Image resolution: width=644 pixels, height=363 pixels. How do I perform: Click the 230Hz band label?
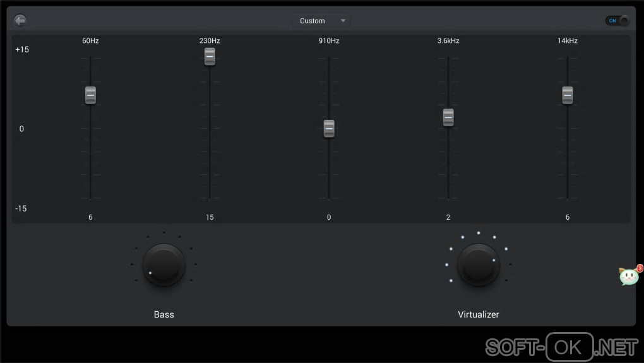(x=210, y=40)
